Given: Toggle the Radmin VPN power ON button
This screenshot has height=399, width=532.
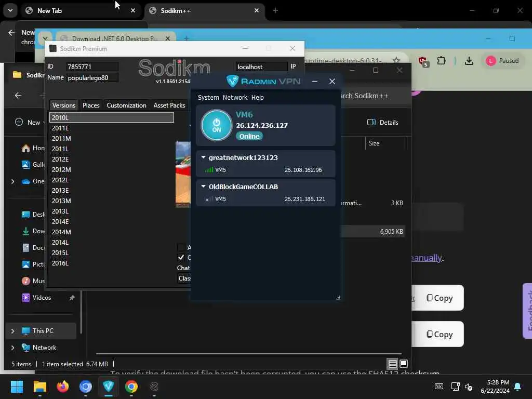Looking at the screenshot, I should coord(217,125).
